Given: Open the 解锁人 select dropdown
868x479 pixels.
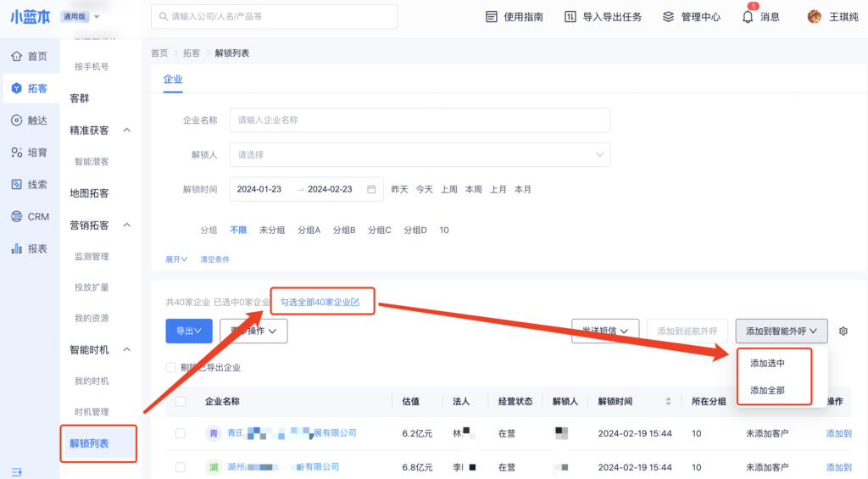Looking at the screenshot, I should click(420, 155).
